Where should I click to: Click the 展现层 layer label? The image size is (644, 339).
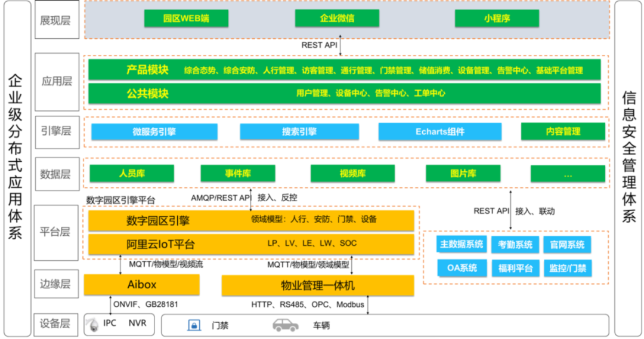tap(55, 20)
